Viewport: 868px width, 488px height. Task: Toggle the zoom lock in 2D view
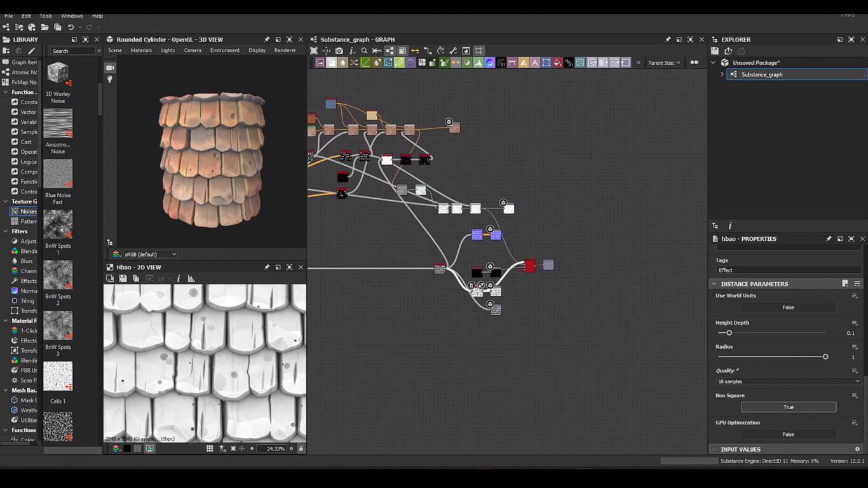coord(301,449)
